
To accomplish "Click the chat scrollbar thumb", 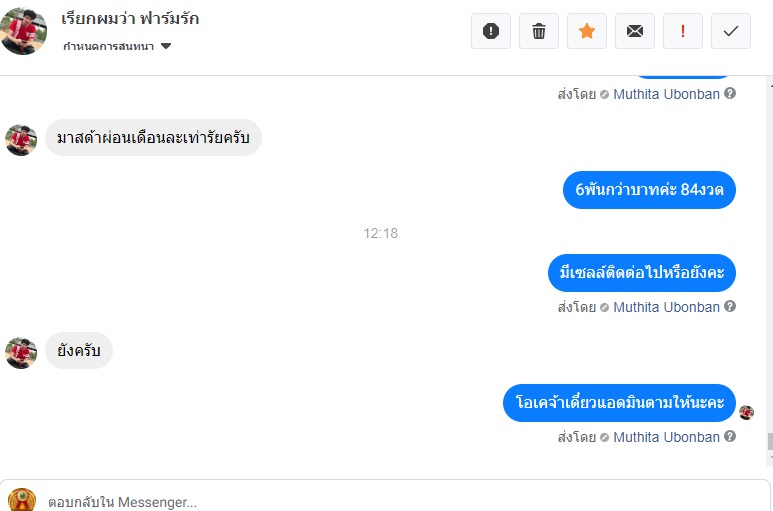I will 770,441.
